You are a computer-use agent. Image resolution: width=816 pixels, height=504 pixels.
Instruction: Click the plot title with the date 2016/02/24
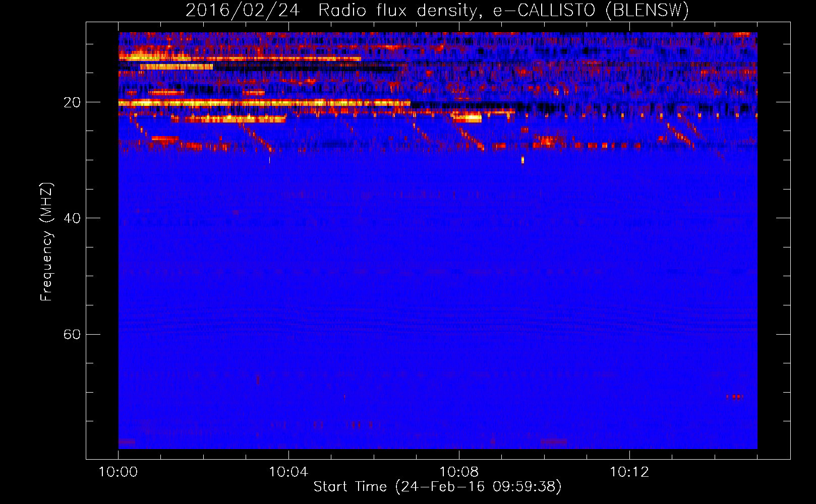[437, 10]
